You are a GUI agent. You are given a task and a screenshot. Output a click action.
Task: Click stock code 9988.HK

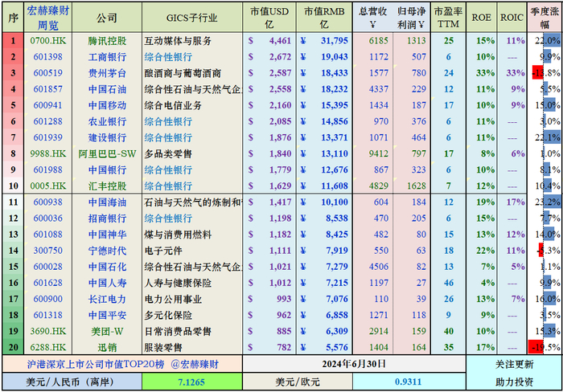pyautogui.click(x=47, y=154)
